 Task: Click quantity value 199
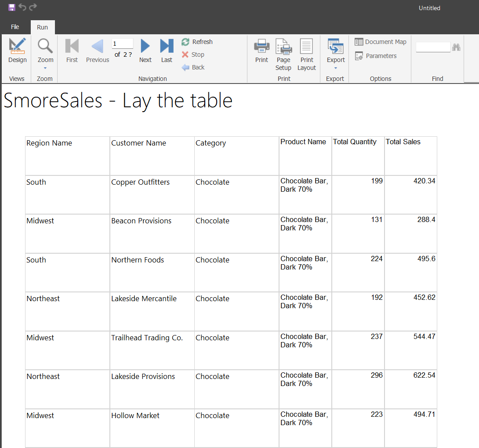[377, 181]
